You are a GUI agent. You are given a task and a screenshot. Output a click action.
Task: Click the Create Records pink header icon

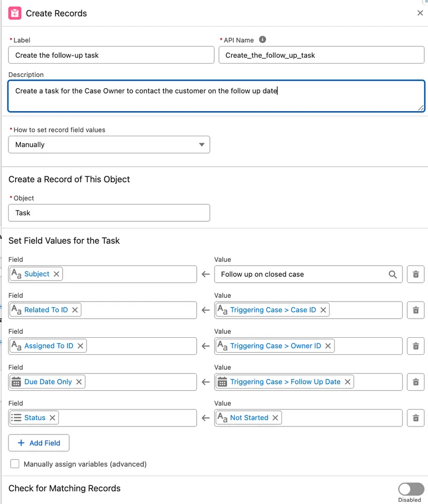pos(15,13)
